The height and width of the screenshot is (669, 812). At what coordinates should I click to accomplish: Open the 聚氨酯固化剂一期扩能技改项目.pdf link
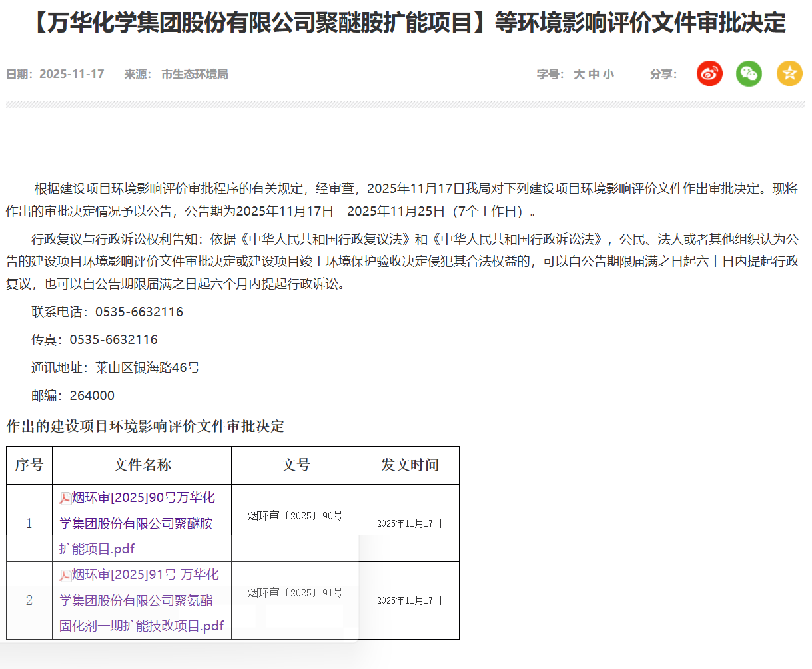(x=141, y=601)
